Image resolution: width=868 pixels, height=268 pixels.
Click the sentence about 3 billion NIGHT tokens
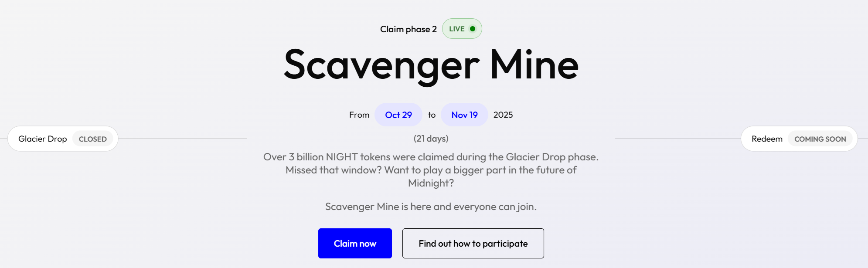[x=431, y=157]
